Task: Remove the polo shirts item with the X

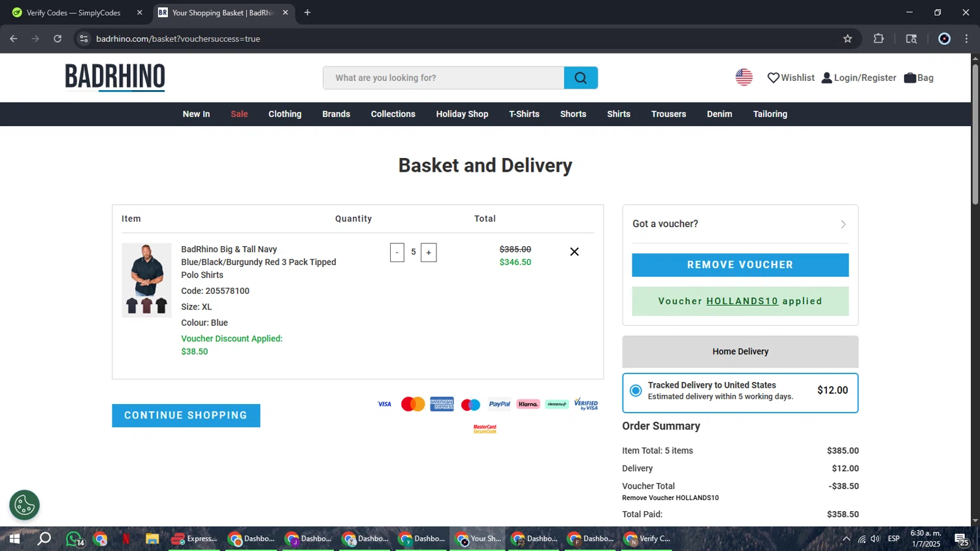Action: (x=574, y=252)
